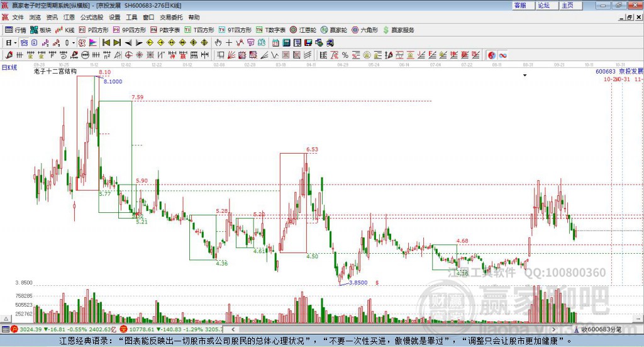Screen dimensions: 644x347
Task: Switch to K线 candlestick chart
Action: pyautogui.click(x=65, y=30)
